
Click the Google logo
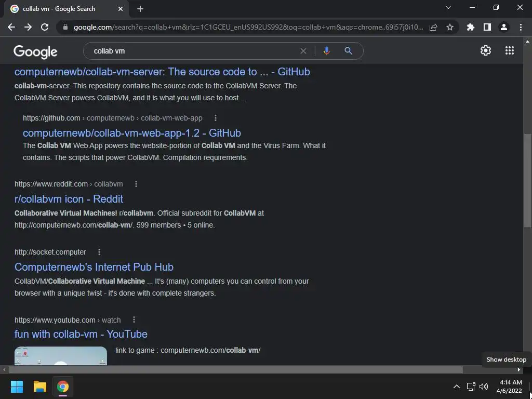[x=35, y=51]
